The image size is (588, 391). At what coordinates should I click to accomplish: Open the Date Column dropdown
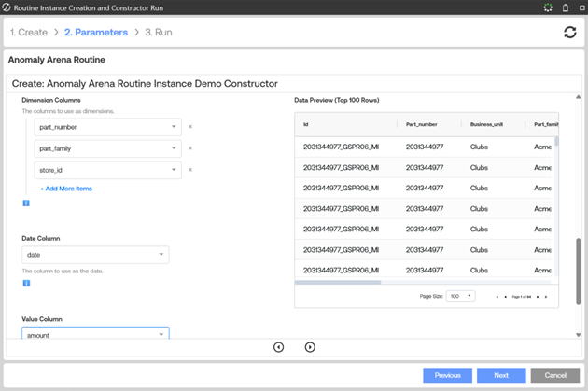95,255
